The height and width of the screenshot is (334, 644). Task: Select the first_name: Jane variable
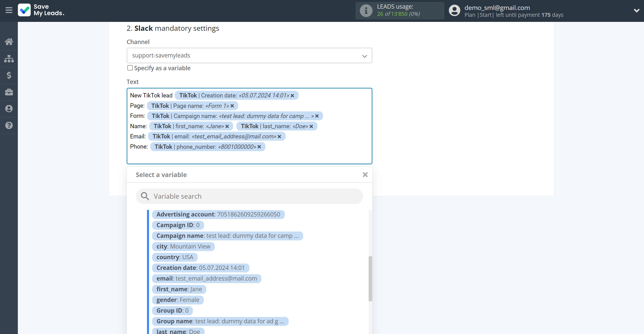coord(179,289)
